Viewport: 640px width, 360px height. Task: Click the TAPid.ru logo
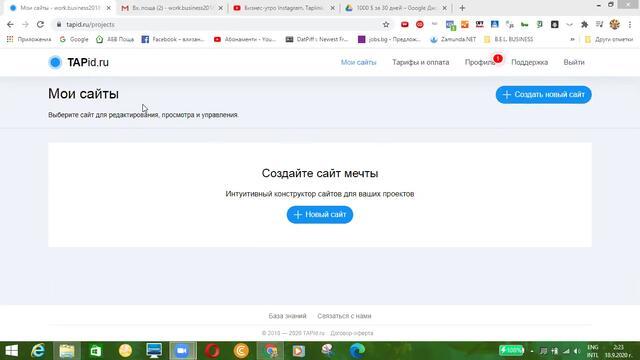point(78,62)
